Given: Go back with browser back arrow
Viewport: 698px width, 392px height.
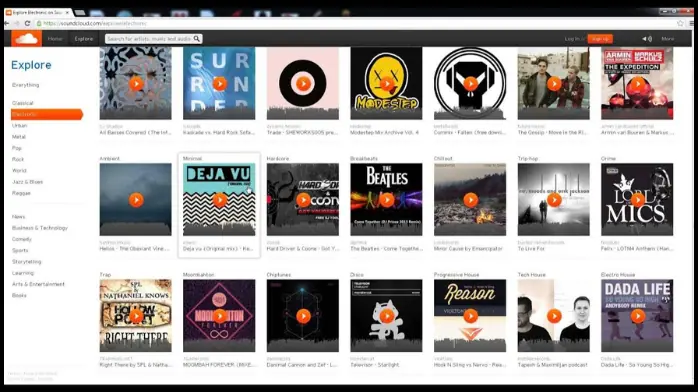Looking at the screenshot, I should tap(6, 23).
